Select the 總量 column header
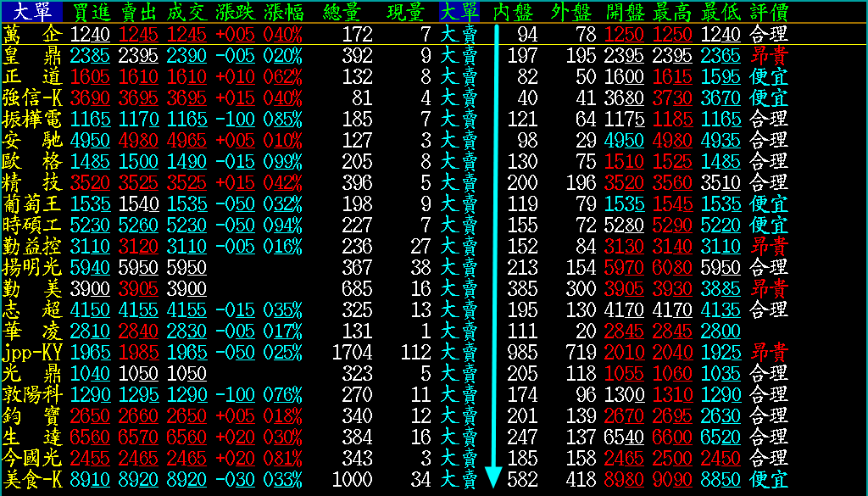This screenshot has height=496, width=868. point(345,12)
